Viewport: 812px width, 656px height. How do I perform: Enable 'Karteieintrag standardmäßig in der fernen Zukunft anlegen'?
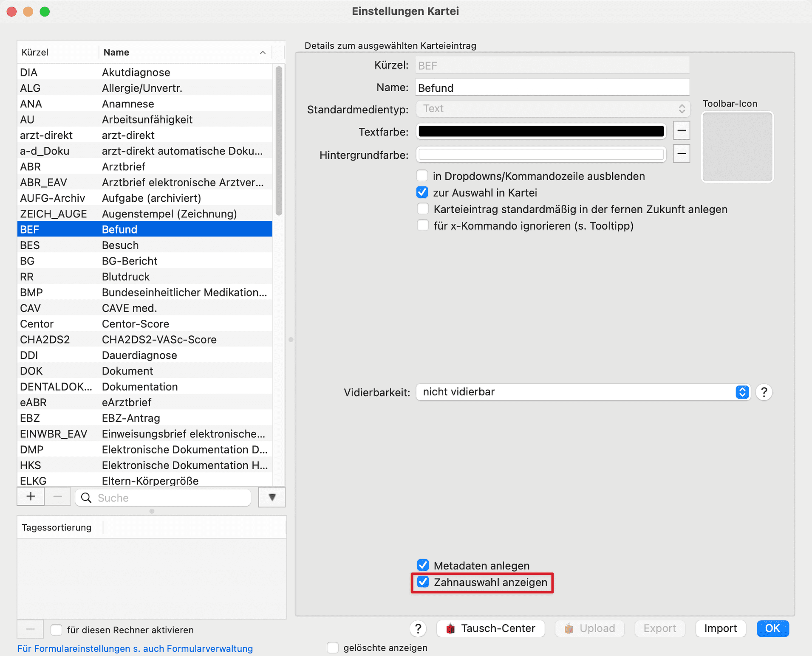(x=423, y=208)
